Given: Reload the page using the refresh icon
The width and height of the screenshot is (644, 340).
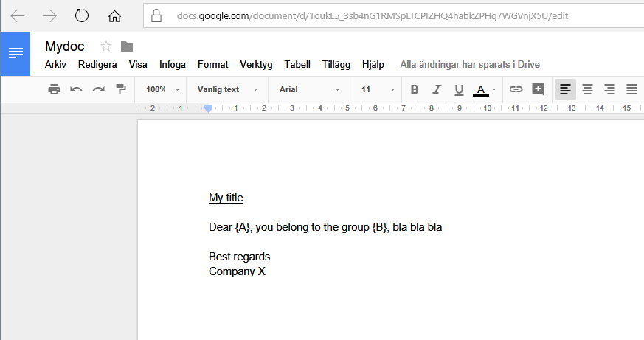Looking at the screenshot, I should (x=82, y=16).
